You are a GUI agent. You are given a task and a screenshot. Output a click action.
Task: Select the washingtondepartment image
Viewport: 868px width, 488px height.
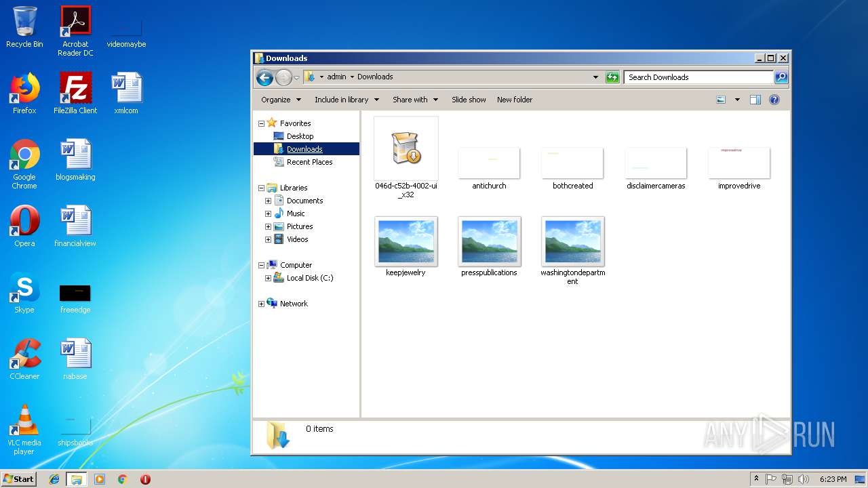(572, 251)
